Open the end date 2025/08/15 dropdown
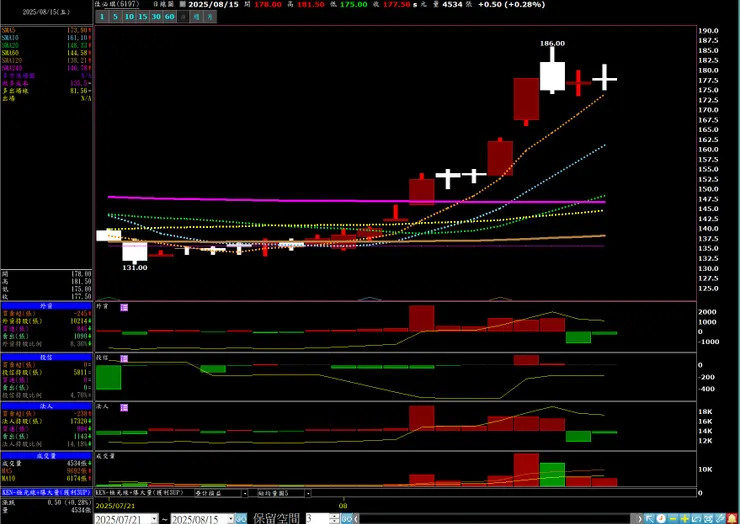Viewport: 740px width, 524px height. click(x=231, y=519)
